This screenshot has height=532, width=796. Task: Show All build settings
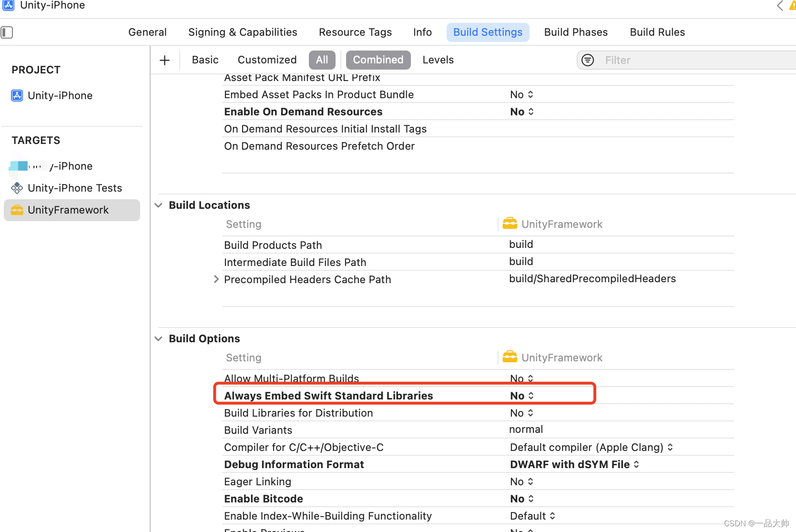(322, 60)
